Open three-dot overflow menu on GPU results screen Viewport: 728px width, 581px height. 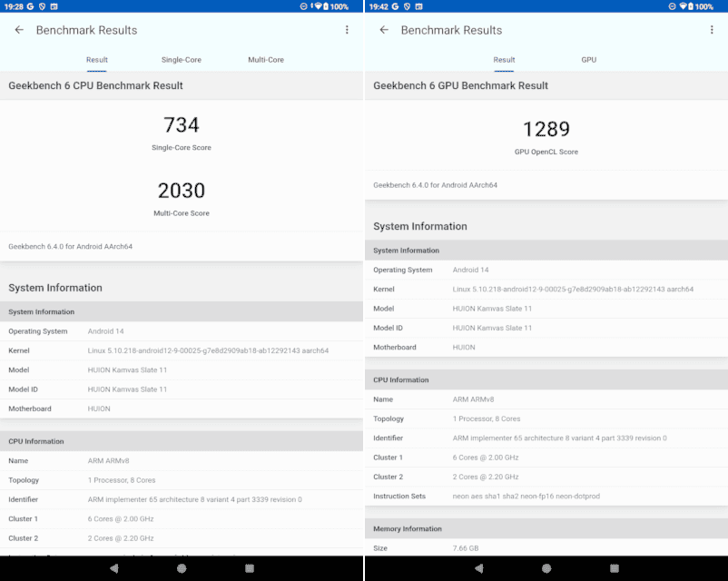712,30
